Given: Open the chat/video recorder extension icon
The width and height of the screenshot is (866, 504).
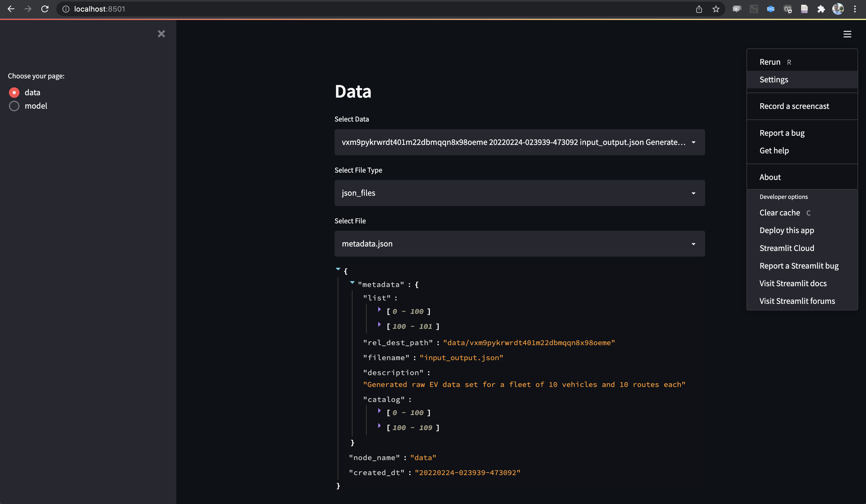Looking at the screenshot, I should coord(737,9).
